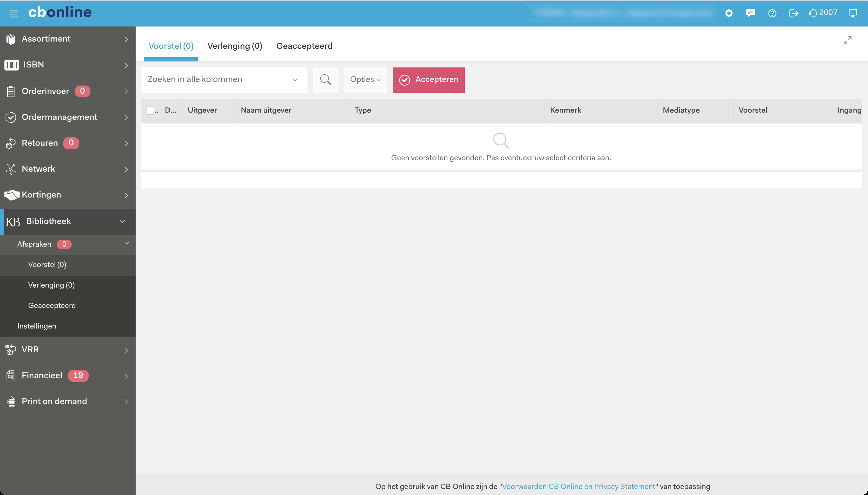Viewport: 868px width, 495px height.
Task: Click the Netwerk nodes icon
Action: (x=11, y=169)
